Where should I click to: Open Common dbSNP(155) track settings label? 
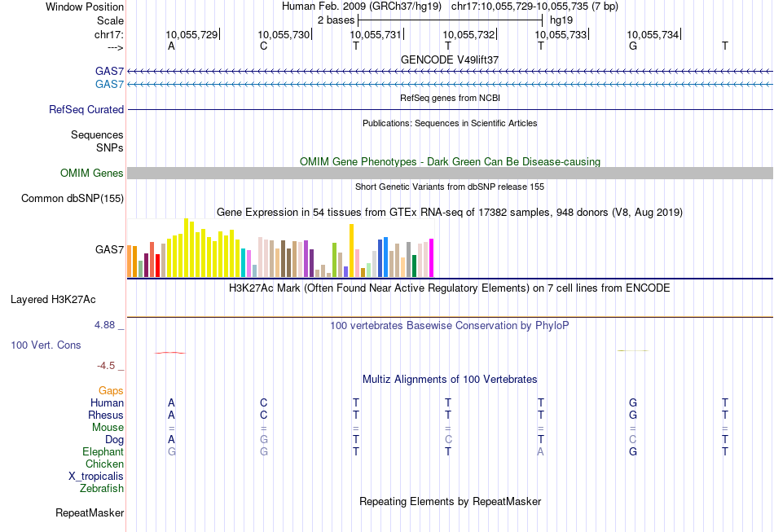72,199
